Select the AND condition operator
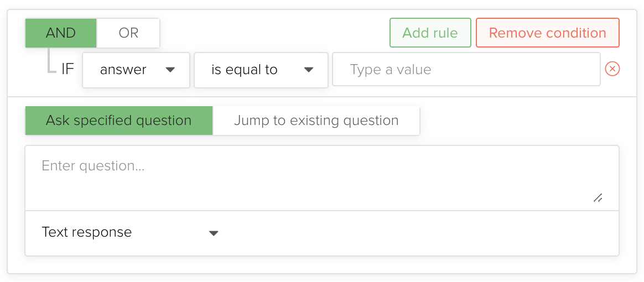 [x=61, y=33]
